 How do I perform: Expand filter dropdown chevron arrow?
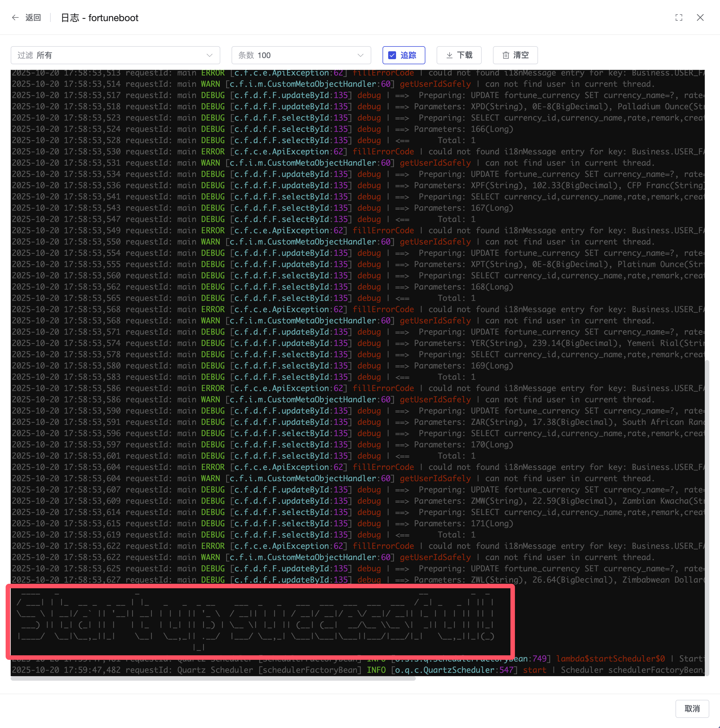pos(210,56)
